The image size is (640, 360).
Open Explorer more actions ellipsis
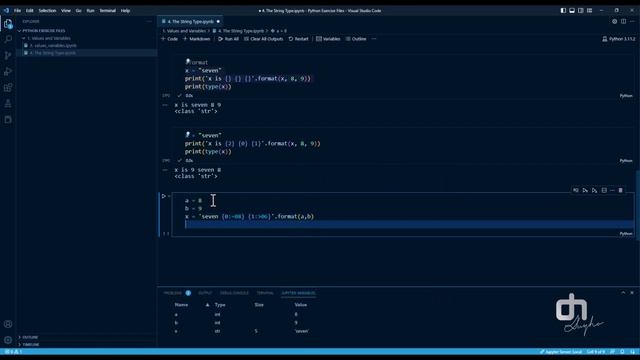[149, 21]
